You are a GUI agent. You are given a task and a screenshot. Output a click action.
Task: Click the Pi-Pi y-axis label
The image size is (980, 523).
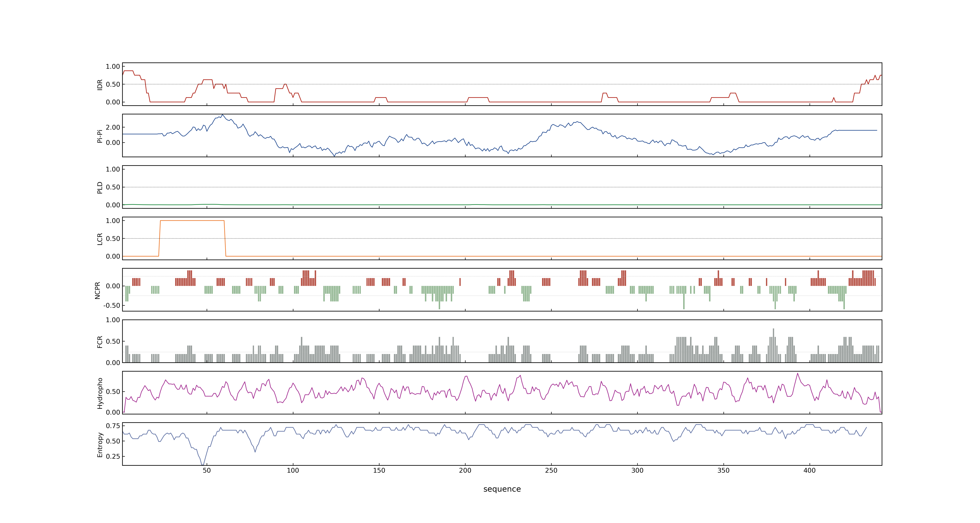click(100, 136)
